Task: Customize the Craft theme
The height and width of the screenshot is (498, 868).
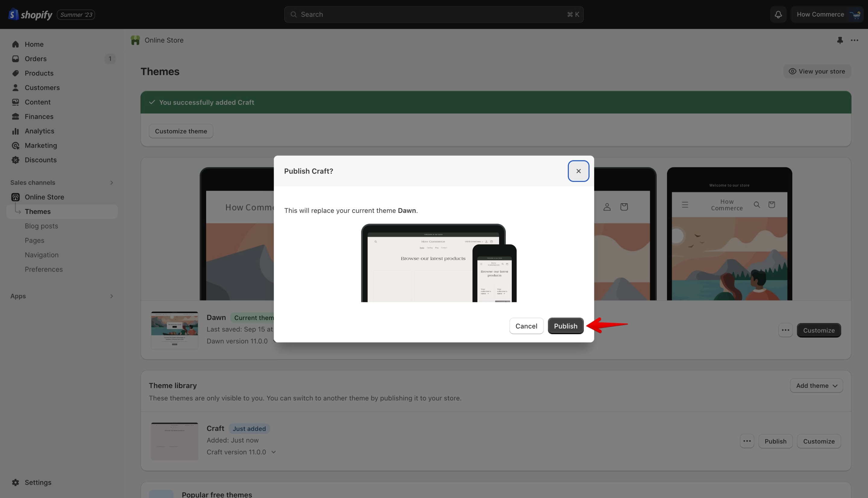Action: 819,441
